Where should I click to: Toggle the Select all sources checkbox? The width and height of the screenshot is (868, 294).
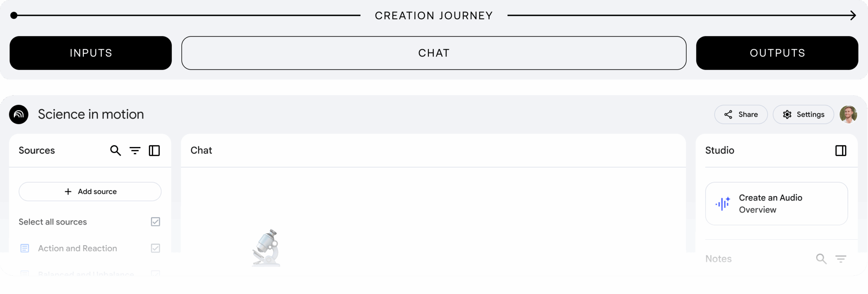(x=155, y=222)
